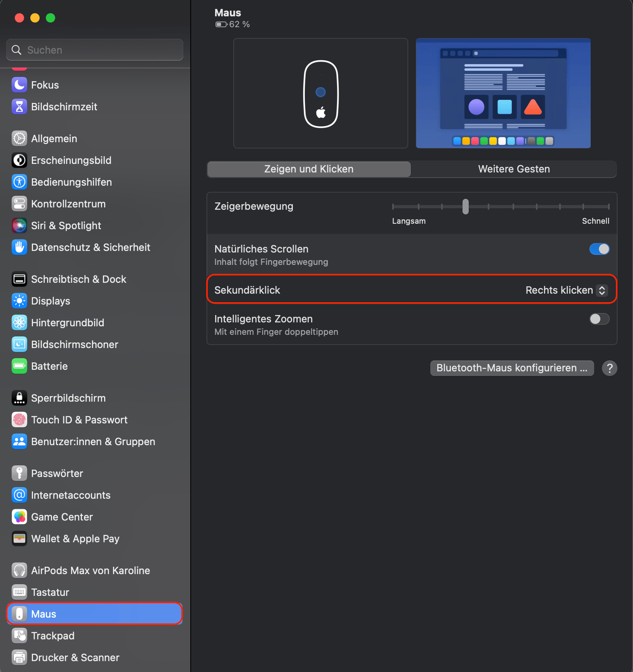The height and width of the screenshot is (672, 633).
Task: Select the Drucker & Scanner icon
Action: 19,657
